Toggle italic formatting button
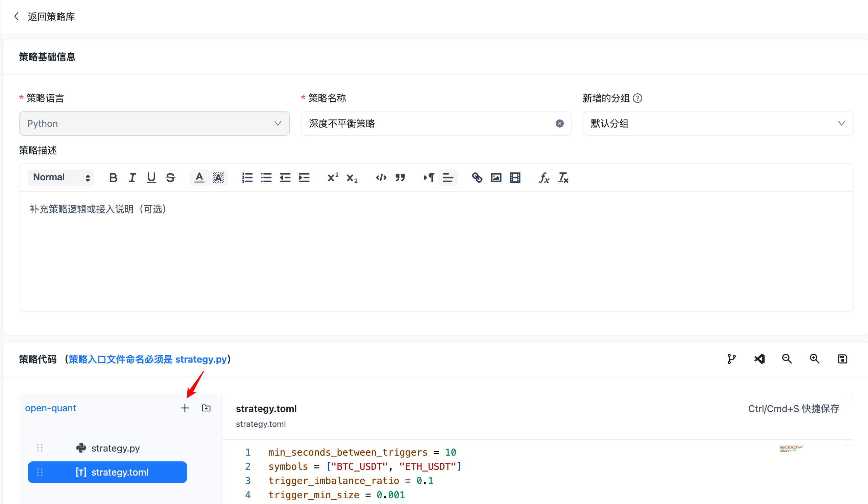The width and height of the screenshot is (868, 504). point(132,178)
